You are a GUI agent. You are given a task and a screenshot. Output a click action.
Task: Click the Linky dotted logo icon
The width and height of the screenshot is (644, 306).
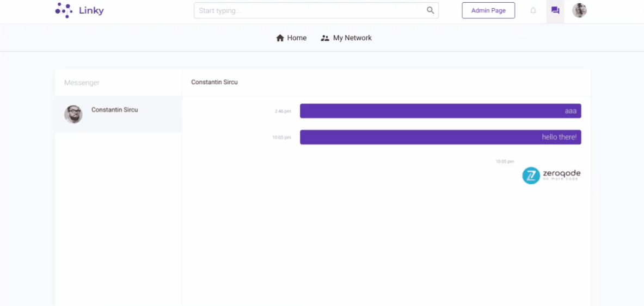[64, 10]
